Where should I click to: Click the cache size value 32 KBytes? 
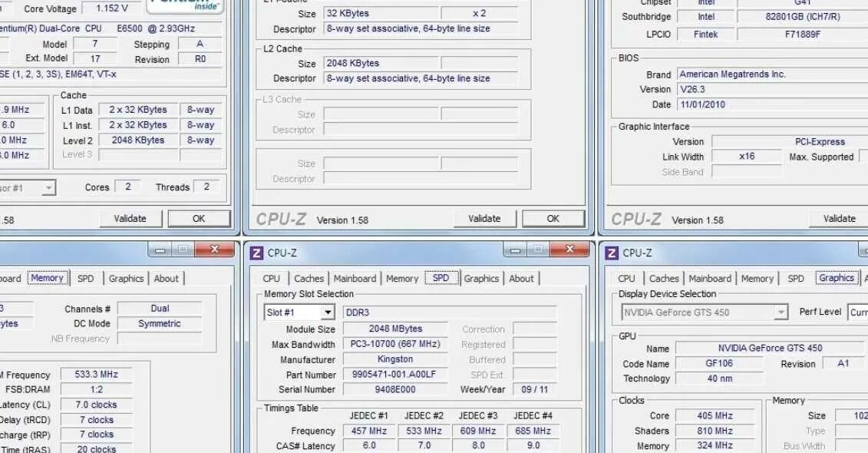tap(381, 13)
